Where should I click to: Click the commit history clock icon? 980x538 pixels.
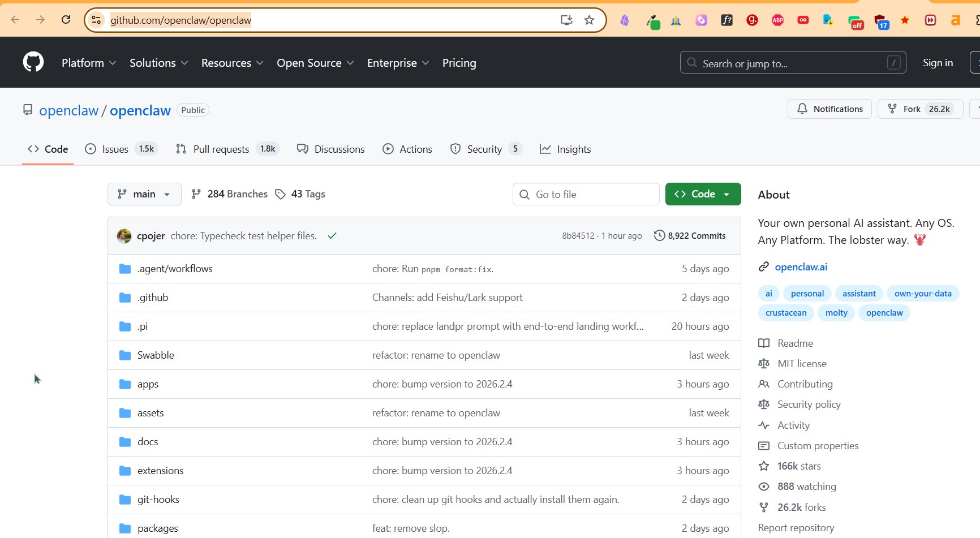tap(659, 235)
